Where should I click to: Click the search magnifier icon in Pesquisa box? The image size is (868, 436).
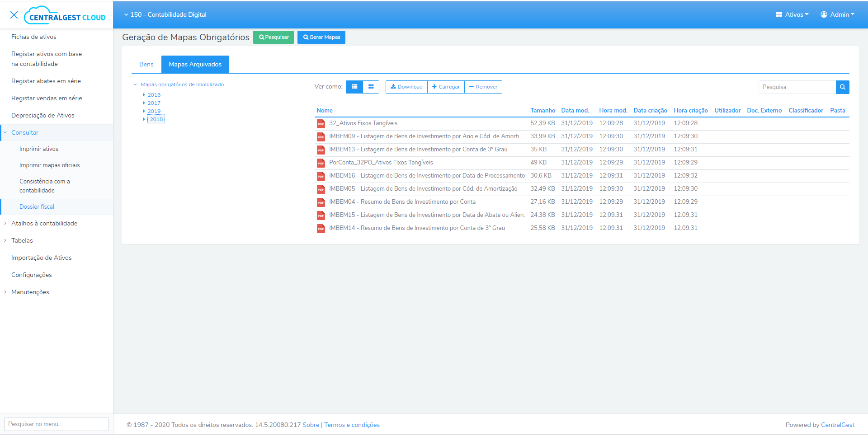pos(842,87)
